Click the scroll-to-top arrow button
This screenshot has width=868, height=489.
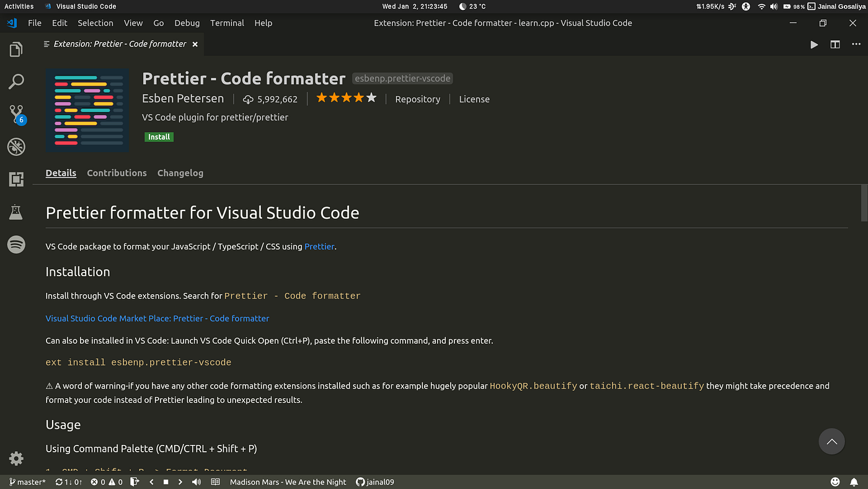click(x=832, y=442)
